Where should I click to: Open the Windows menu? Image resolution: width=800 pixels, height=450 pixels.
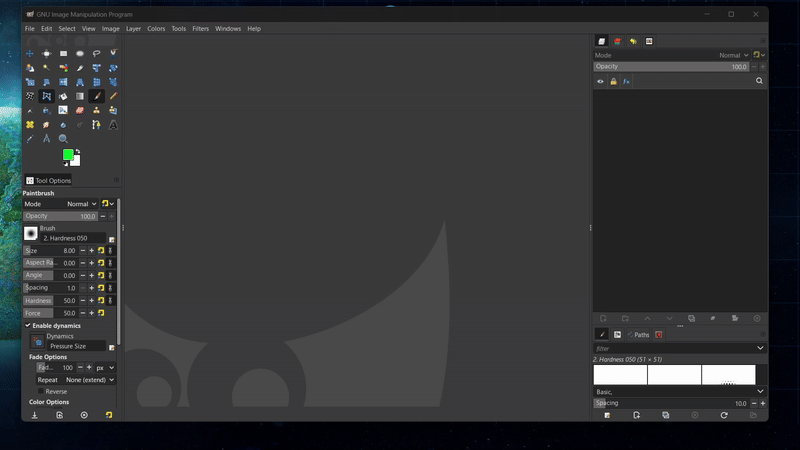pyautogui.click(x=228, y=29)
